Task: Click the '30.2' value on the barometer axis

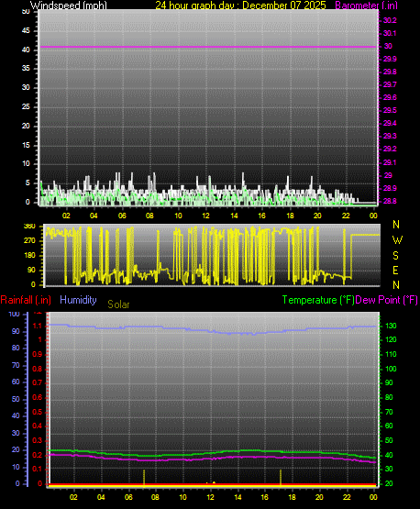Action: coord(390,20)
